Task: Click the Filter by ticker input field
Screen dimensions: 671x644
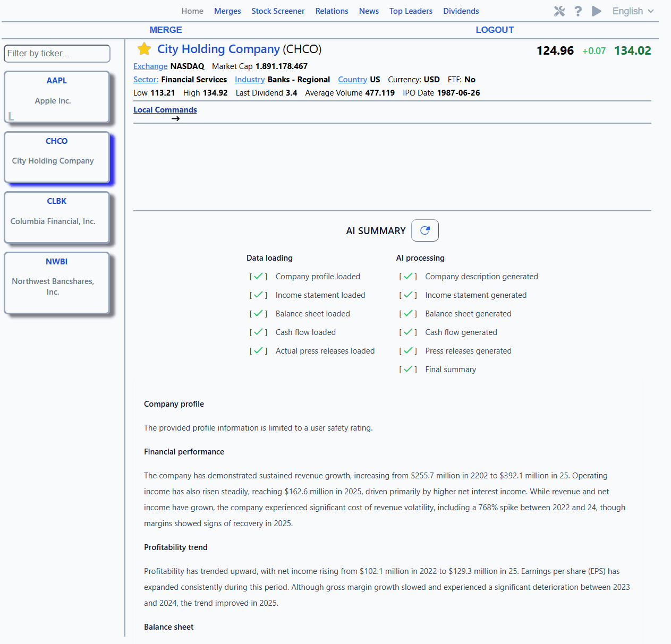Action: pyautogui.click(x=57, y=54)
